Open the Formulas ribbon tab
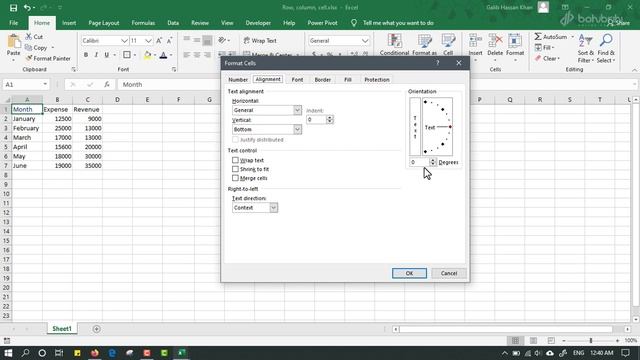 pos(143,23)
